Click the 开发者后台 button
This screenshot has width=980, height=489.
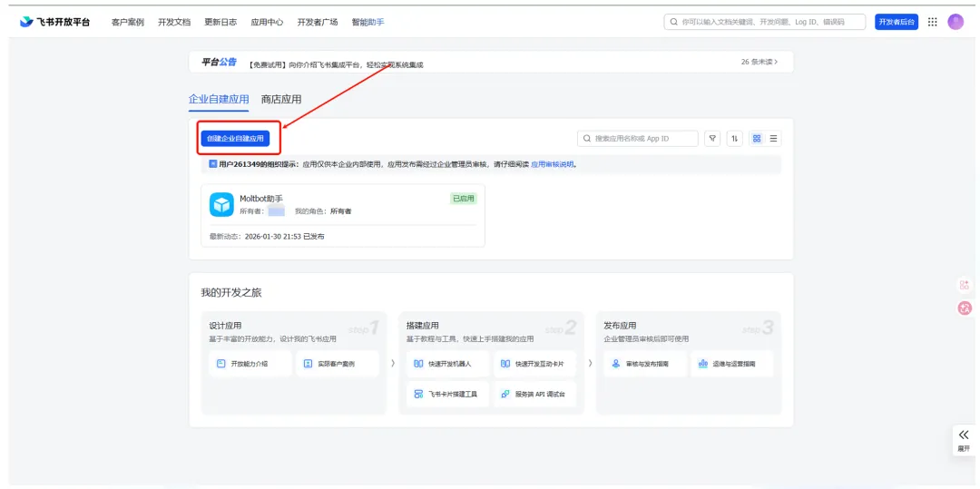coord(897,22)
